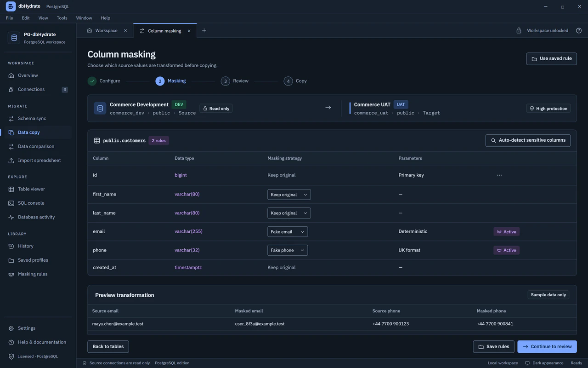Click the High protection badge
Image resolution: width=588 pixels, height=368 pixels.
point(548,109)
